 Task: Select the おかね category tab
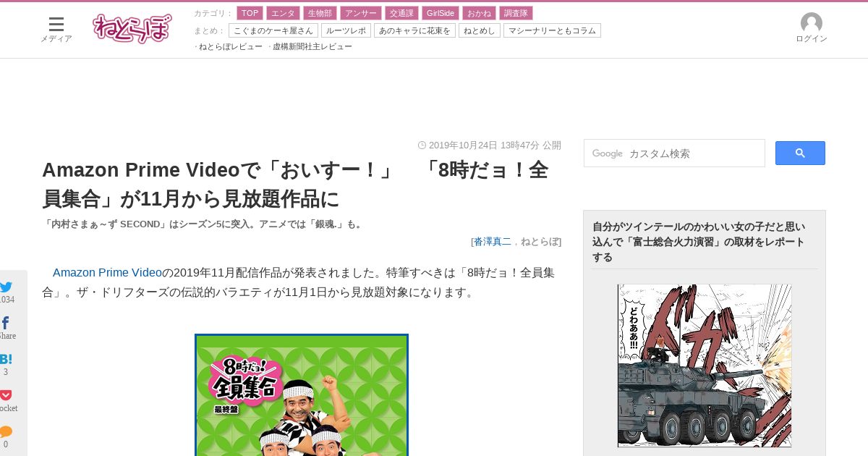point(479,13)
